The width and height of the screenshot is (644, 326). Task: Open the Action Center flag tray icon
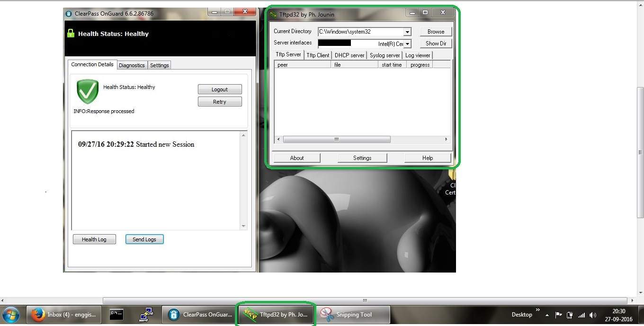559,315
